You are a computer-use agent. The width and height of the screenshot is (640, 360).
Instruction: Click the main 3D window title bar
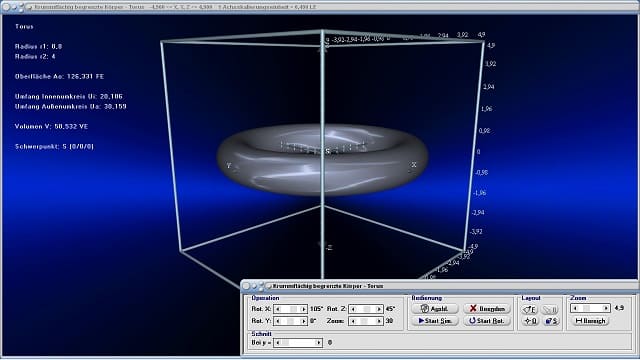click(320, 7)
